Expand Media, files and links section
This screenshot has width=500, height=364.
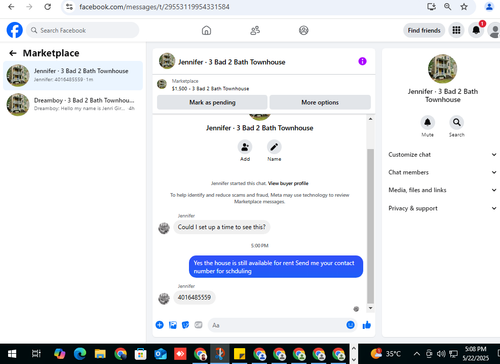pyautogui.click(x=442, y=190)
